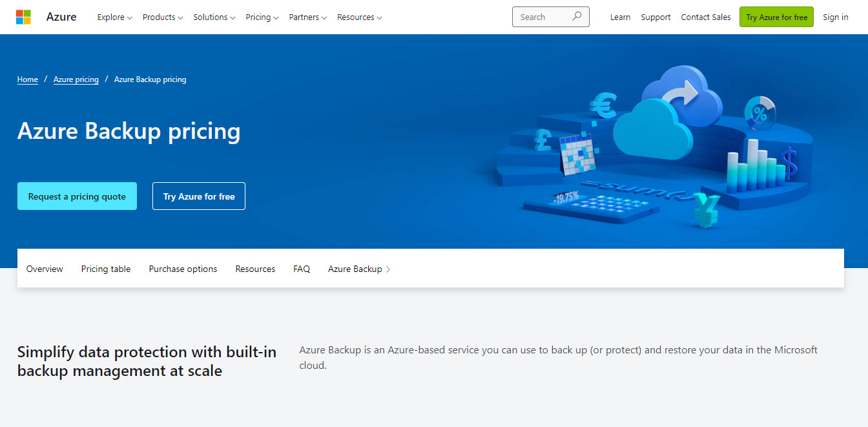The image size is (868, 427).
Task: Switch to the Overview tab
Action: pyautogui.click(x=45, y=269)
